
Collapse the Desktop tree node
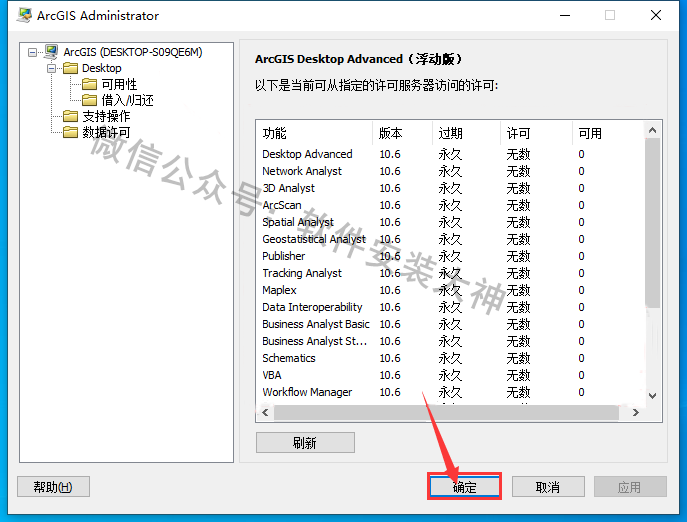pyautogui.click(x=51, y=68)
